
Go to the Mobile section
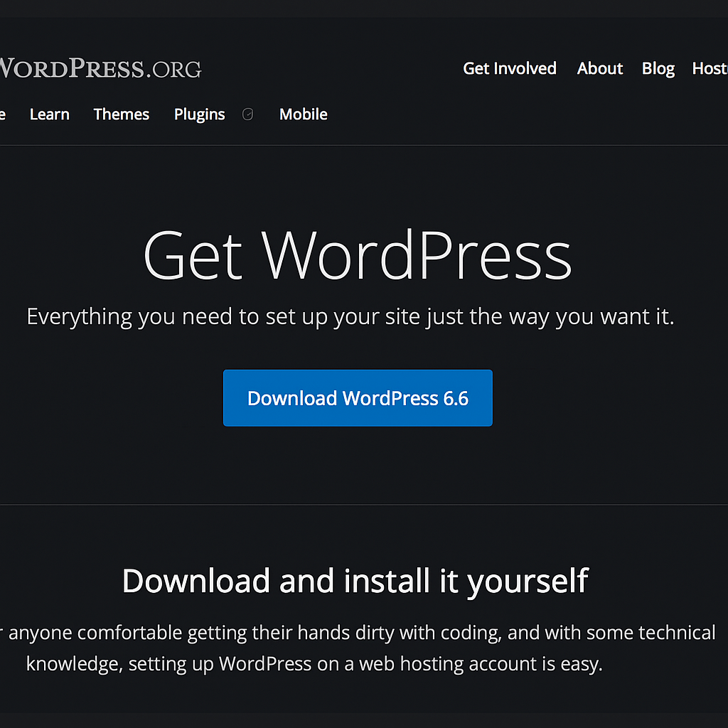click(303, 114)
